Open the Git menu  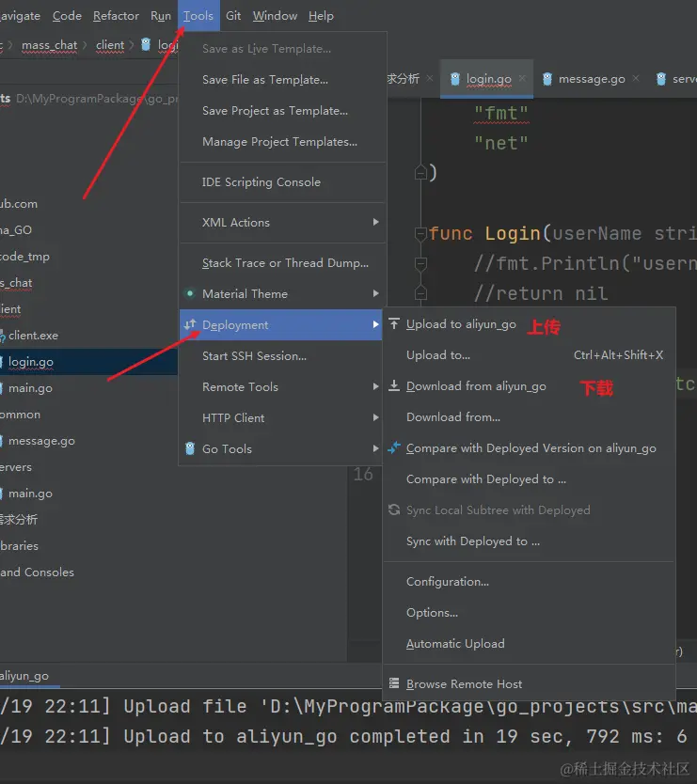(x=233, y=16)
